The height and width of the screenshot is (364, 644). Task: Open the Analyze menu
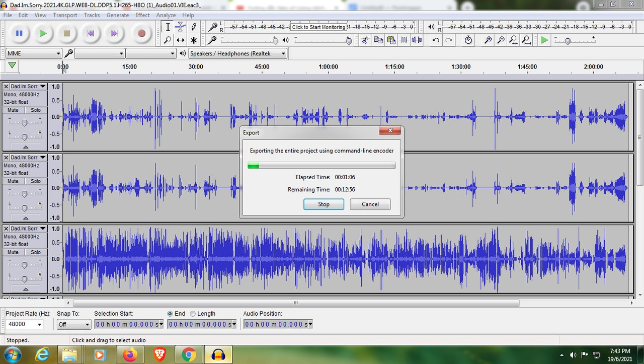tap(166, 15)
